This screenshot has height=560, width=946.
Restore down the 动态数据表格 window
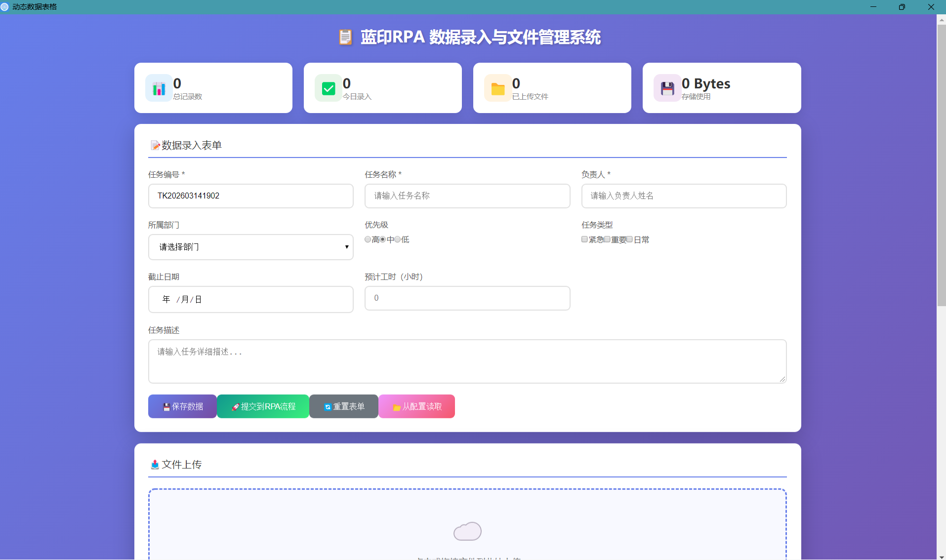[x=902, y=7]
